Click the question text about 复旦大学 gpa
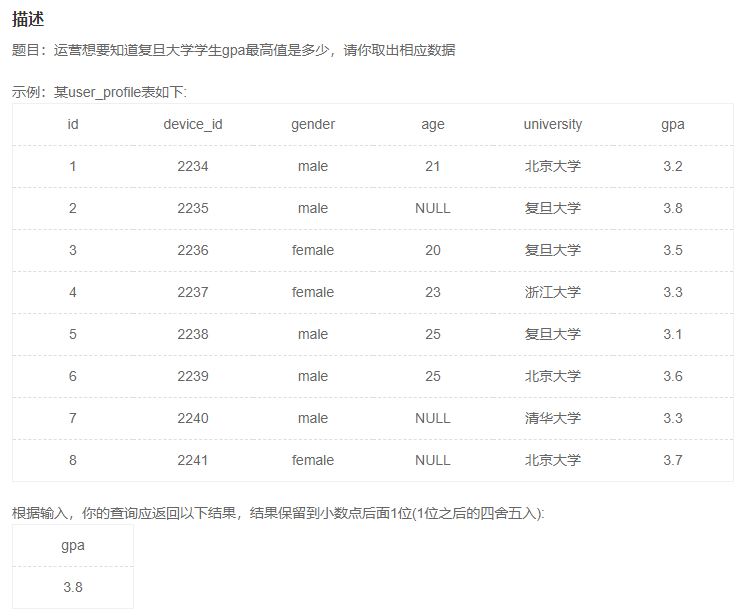Screen dimensions: 743x611 click(x=233, y=50)
